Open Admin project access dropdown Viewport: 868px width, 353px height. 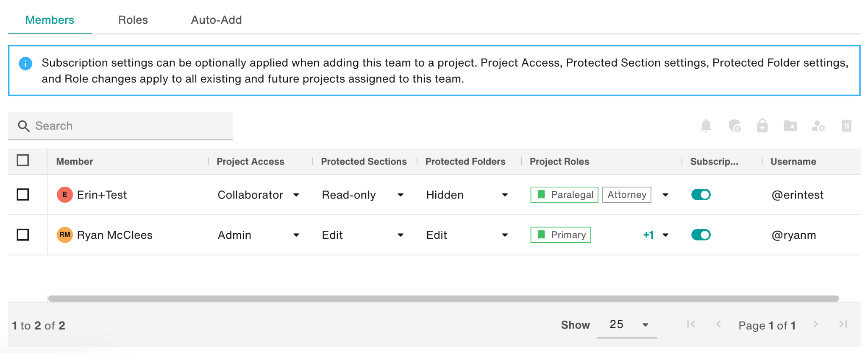[x=259, y=235]
